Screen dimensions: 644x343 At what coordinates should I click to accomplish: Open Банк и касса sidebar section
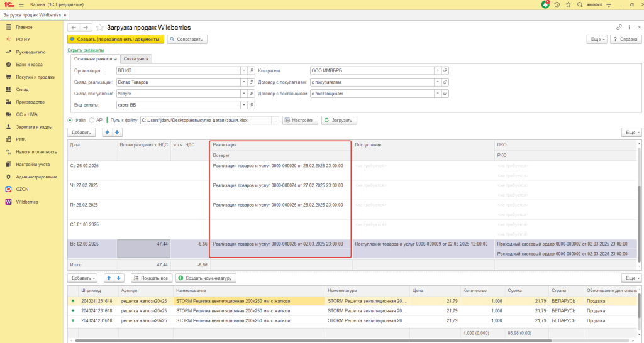tap(29, 65)
